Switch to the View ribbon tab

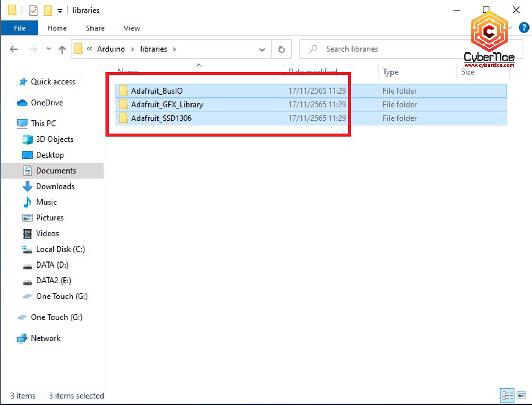click(132, 28)
